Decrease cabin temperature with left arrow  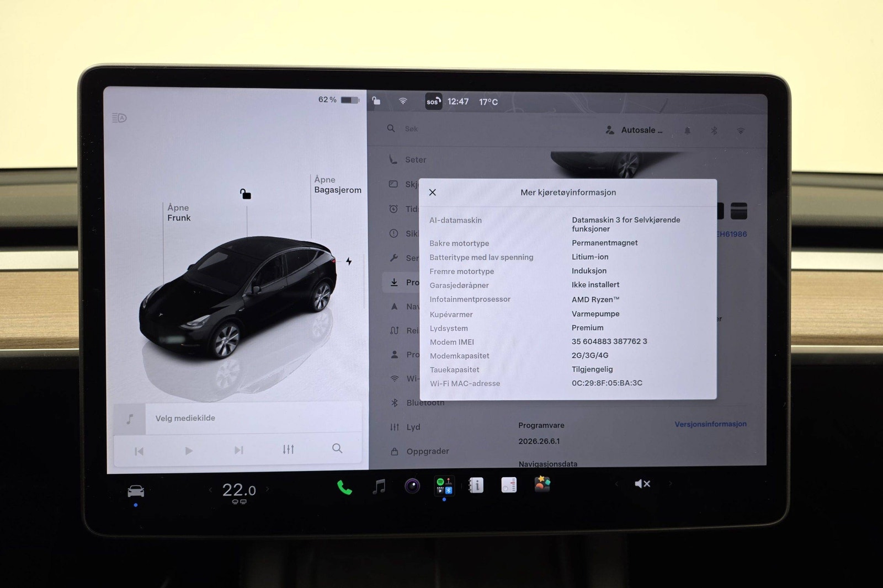210,489
